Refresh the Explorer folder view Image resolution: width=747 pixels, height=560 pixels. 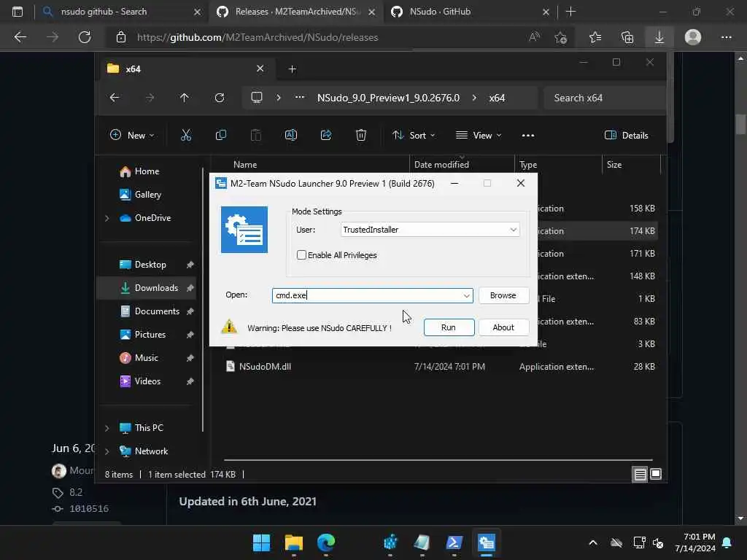point(219,98)
